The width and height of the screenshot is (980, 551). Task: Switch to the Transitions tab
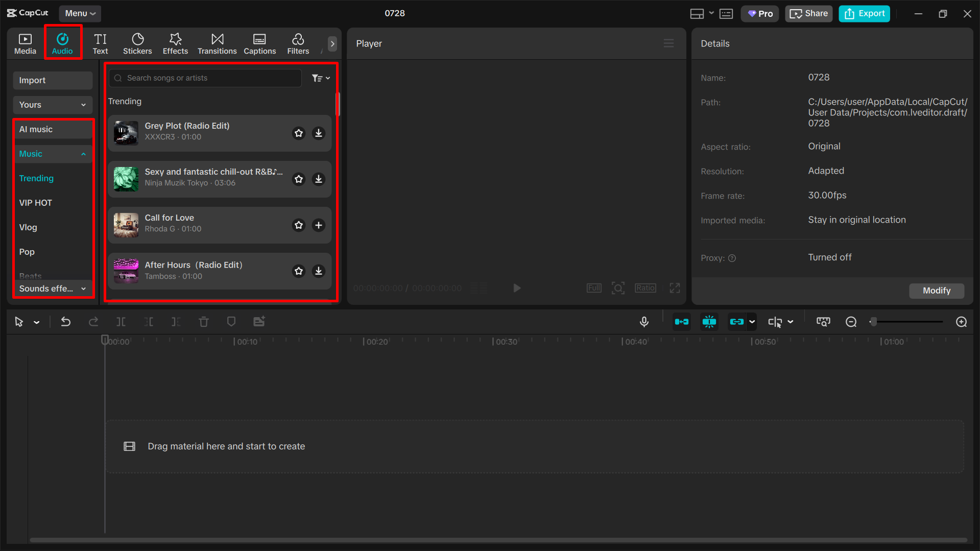point(217,43)
